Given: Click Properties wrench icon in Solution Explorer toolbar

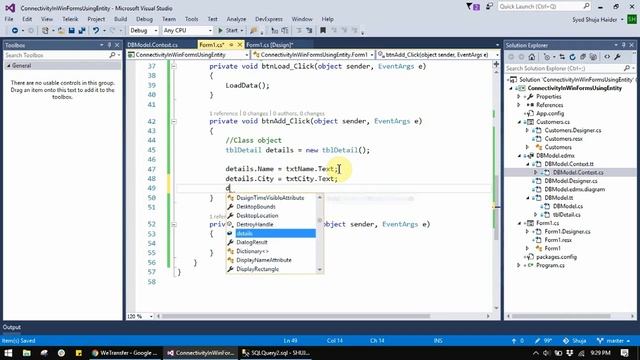Looking at the screenshot, I should point(617,57).
